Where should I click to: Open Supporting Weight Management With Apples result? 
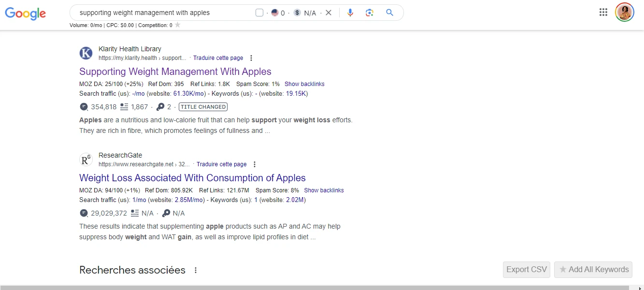pyautogui.click(x=175, y=72)
